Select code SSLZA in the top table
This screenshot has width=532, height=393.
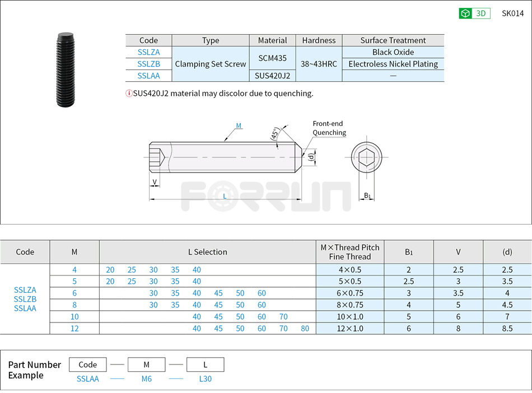pos(148,52)
